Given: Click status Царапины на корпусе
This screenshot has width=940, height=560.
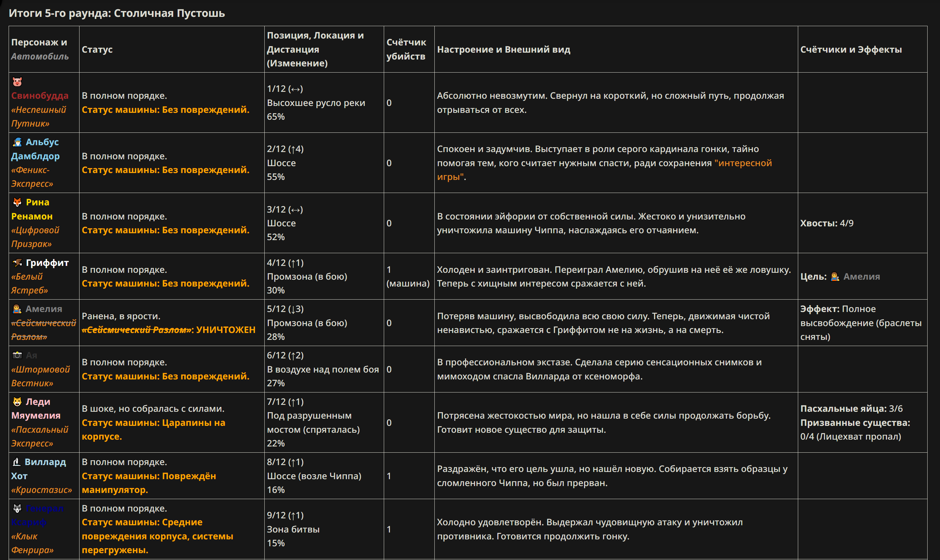Looking at the screenshot, I should click(x=154, y=429).
